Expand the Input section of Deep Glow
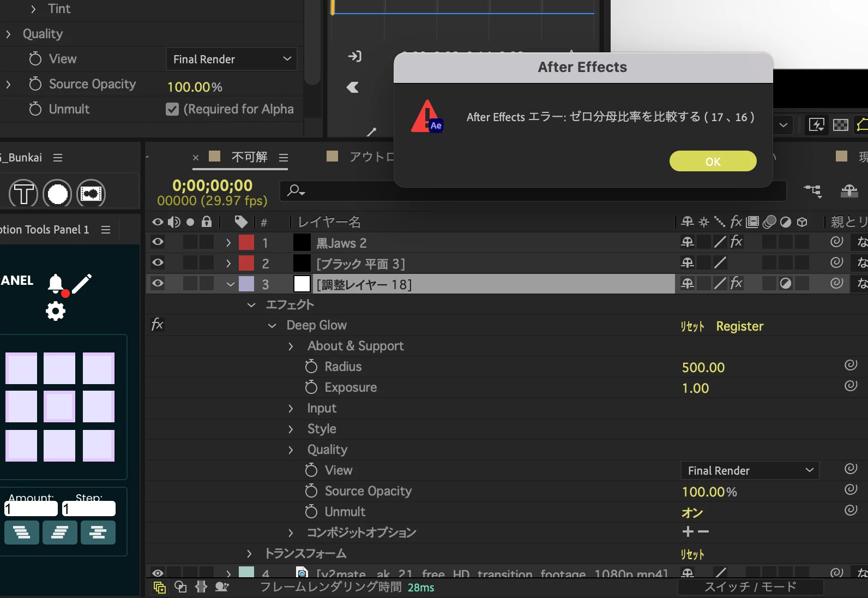The width and height of the screenshot is (868, 598). click(x=291, y=409)
